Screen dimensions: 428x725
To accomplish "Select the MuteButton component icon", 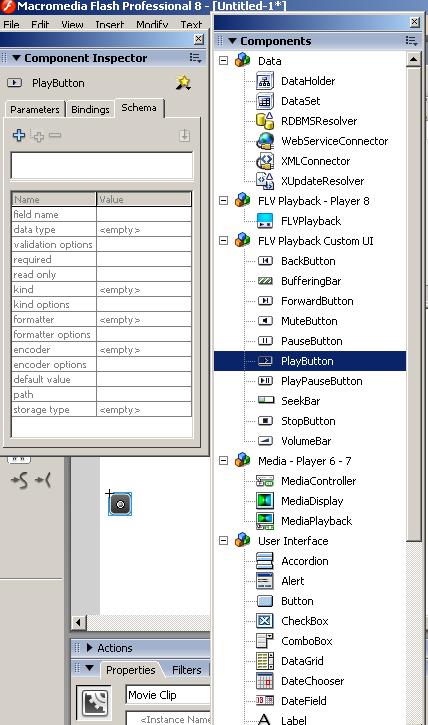I will 265,321.
